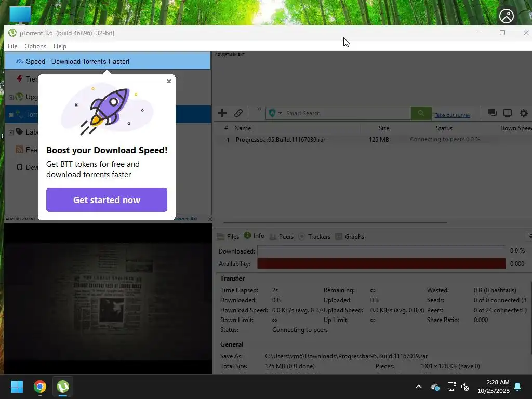
Task: Switch to the Files tab
Action: coord(229,236)
